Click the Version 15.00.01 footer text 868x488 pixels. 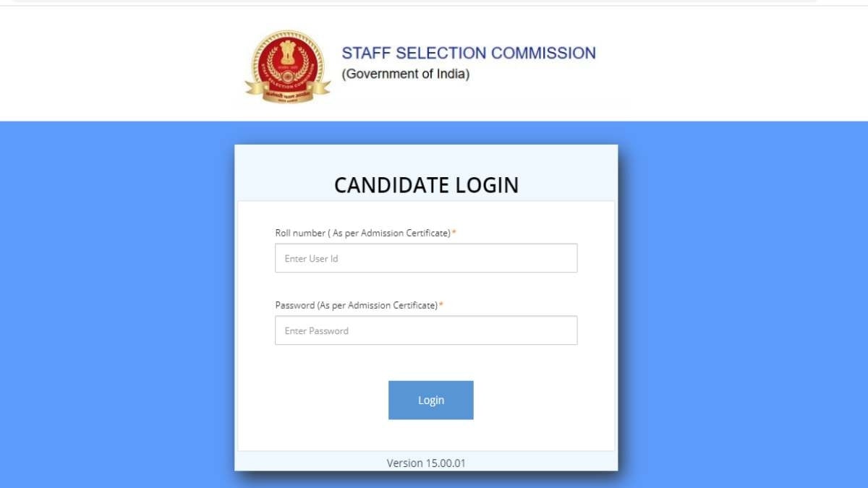[x=426, y=463]
